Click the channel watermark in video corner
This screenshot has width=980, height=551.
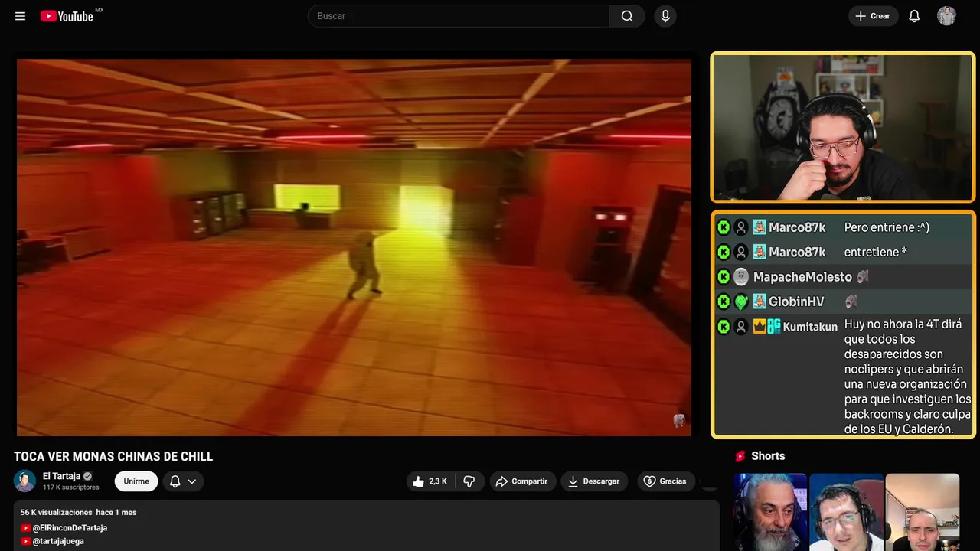click(x=678, y=420)
